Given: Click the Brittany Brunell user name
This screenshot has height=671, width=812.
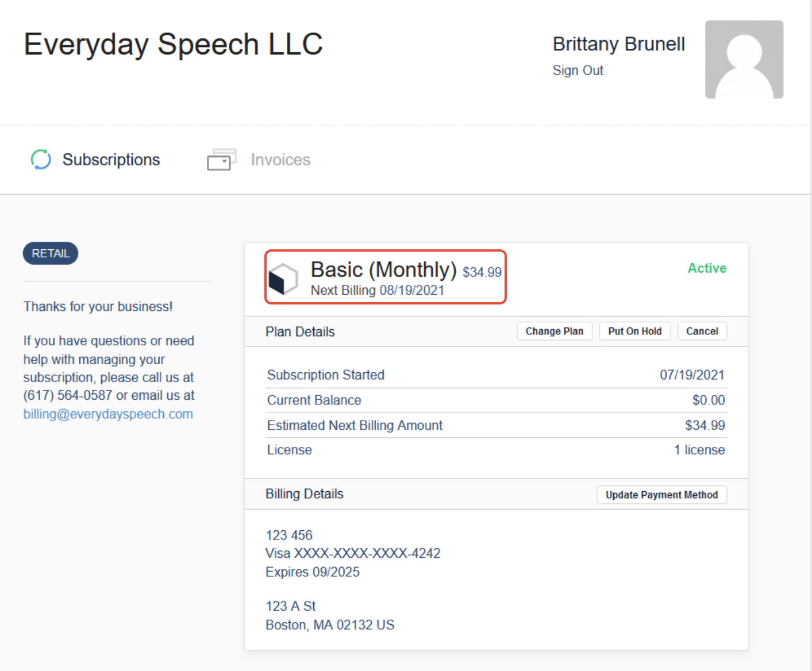Looking at the screenshot, I should coord(619,44).
